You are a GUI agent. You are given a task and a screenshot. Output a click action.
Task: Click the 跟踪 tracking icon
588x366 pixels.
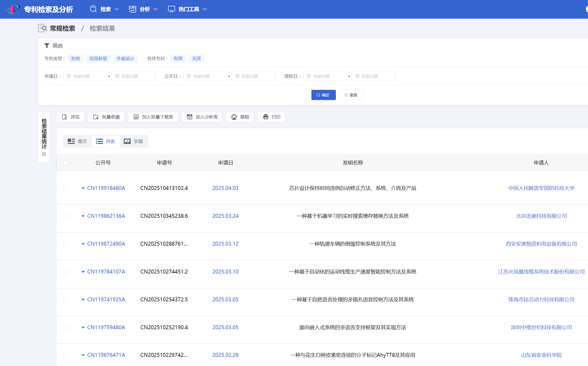pyautogui.click(x=234, y=117)
